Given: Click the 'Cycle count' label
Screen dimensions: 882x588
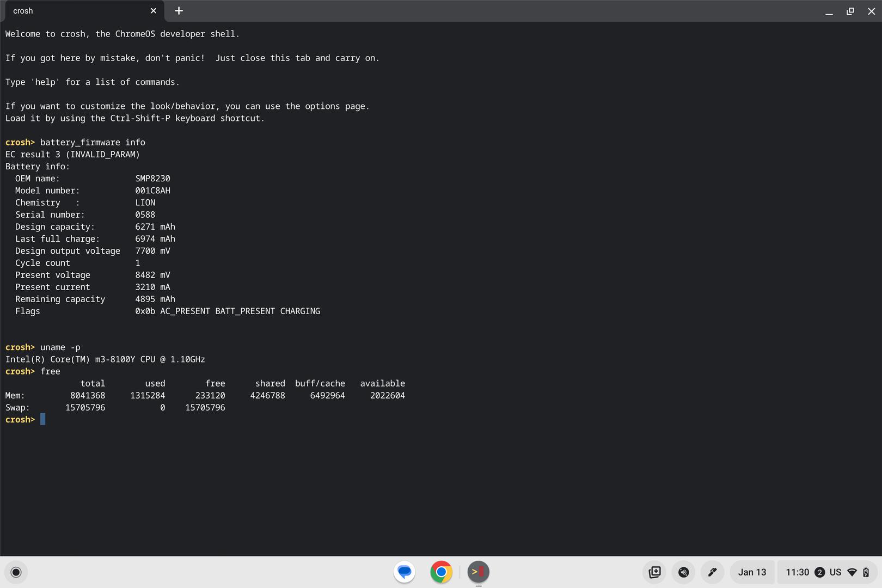Looking at the screenshot, I should click(42, 263).
